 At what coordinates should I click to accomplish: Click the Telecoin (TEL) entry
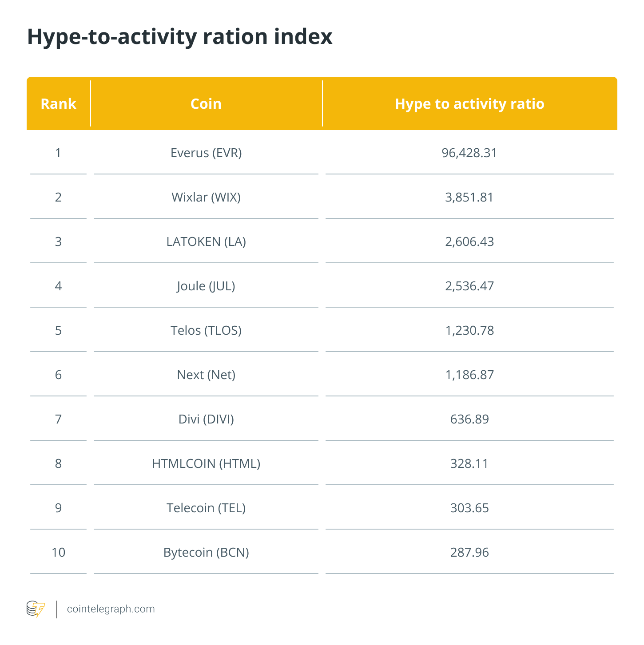point(206,508)
